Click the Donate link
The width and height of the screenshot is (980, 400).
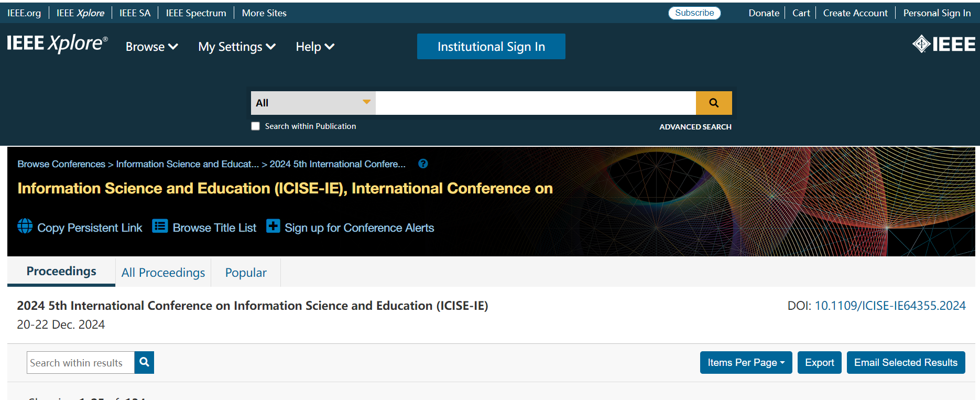click(x=764, y=13)
